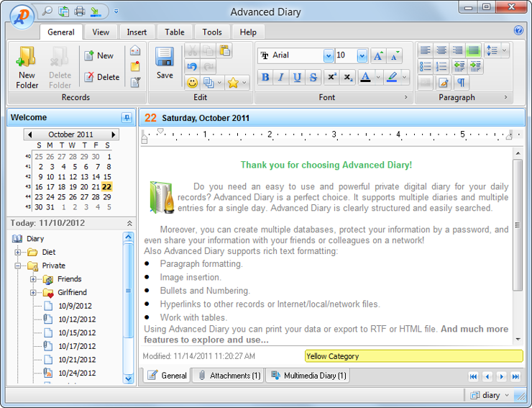Viewport: 532px width, 408px height.
Task: Pin the Welcome panel
Action: point(127,118)
